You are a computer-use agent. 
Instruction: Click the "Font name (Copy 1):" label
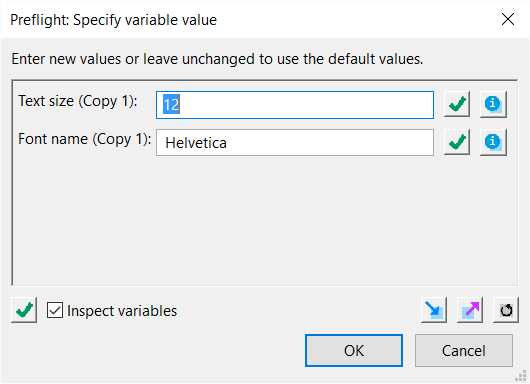85,139
